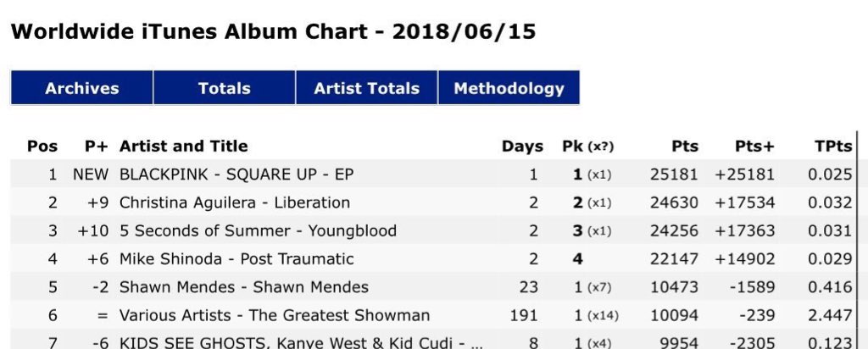The width and height of the screenshot is (868, 349).
Task: Click the Pts column header
Action: [685, 146]
